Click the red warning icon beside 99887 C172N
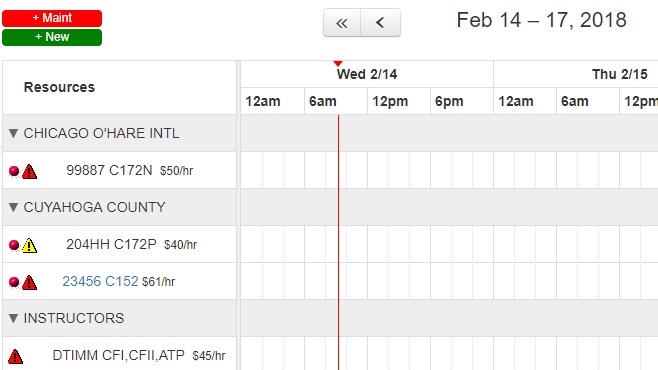 (x=29, y=172)
